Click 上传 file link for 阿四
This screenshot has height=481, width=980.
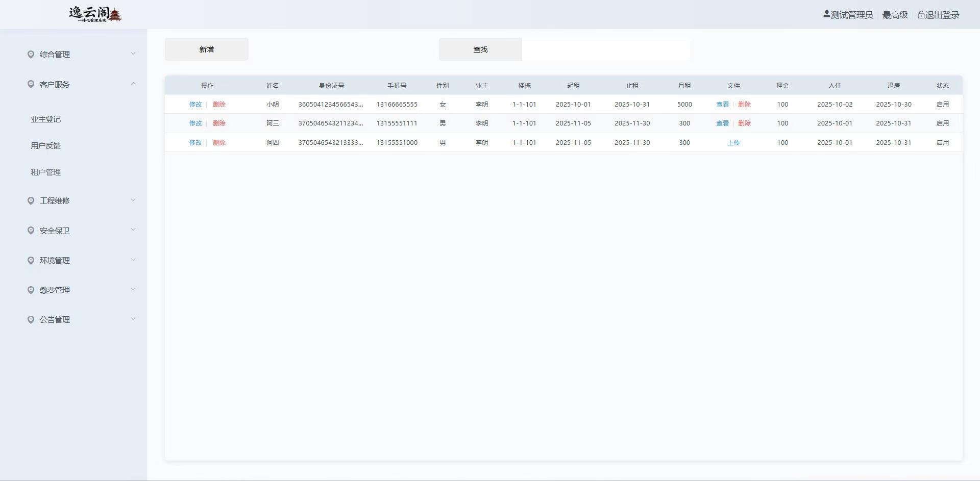point(733,143)
